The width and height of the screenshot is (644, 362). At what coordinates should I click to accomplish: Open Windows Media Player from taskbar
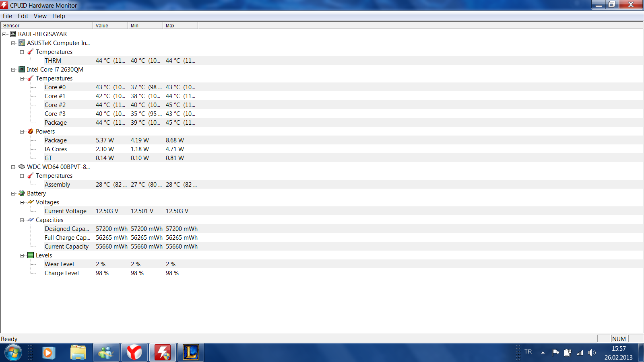49,353
